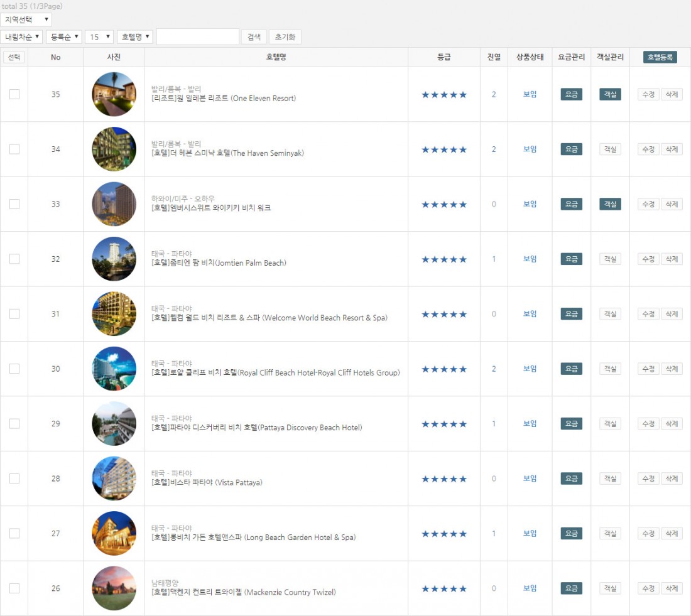Click the 호텔등록 register hotel button
Screen dimensions: 691x616
pos(660,57)
